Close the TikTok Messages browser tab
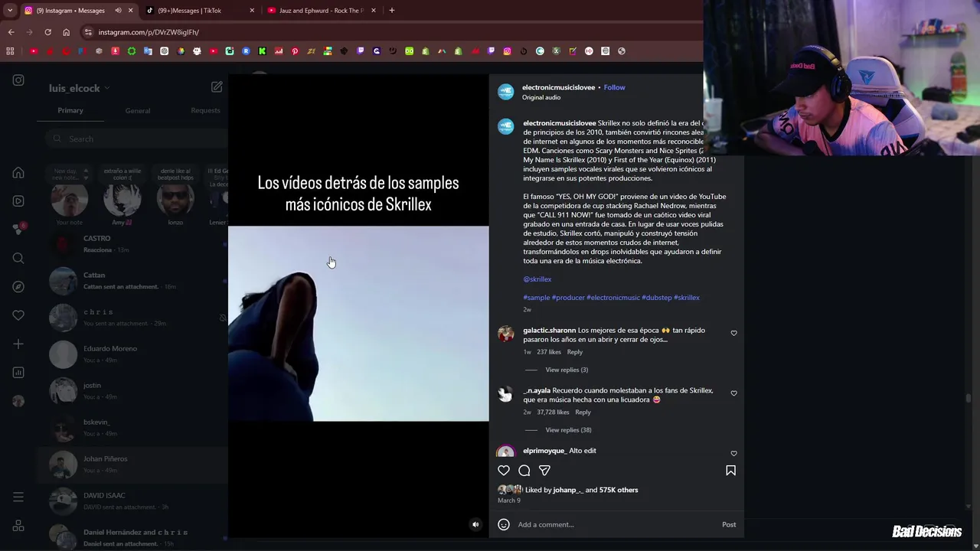The width and height of the screenshot is (980, 551). tap(252, 11)
